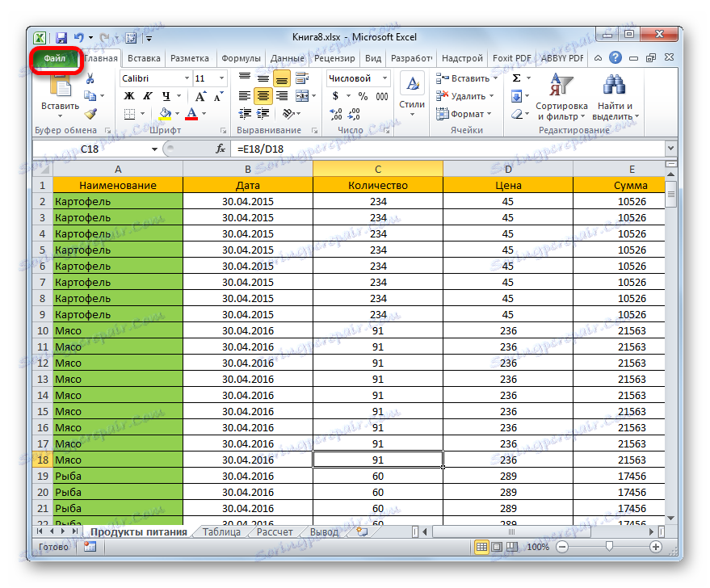The image size is (710, 588).
Task: Apply accounting $ number format
Action: 335,96
